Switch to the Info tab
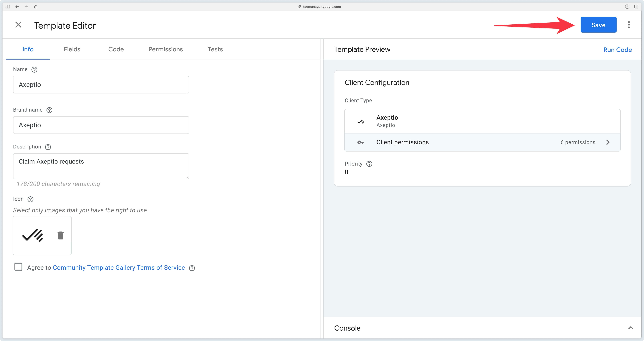 coord(28,49)
